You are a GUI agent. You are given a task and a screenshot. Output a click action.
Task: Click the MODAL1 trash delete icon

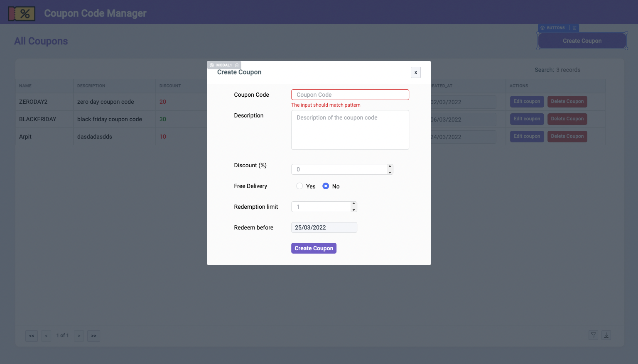click(237, 65)
